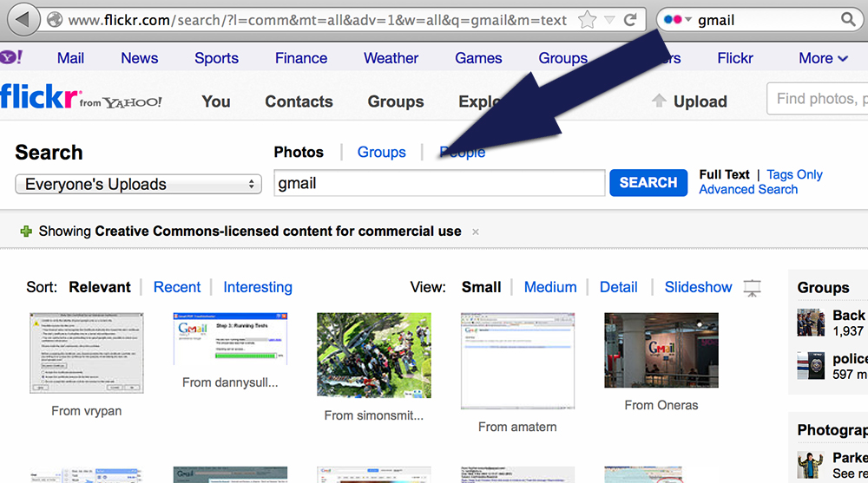Viewport: 868px width, 483px height.
Task: Click the From amatern label
Action: [517, 428]
